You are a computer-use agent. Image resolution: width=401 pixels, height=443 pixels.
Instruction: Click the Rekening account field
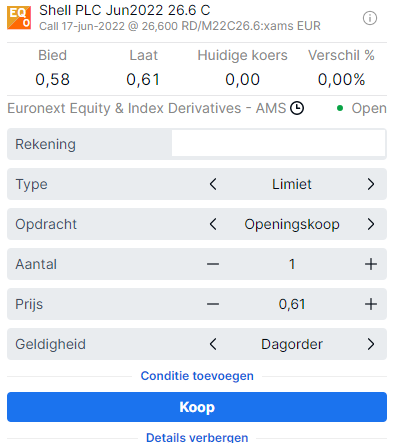(x=279, y=143)
